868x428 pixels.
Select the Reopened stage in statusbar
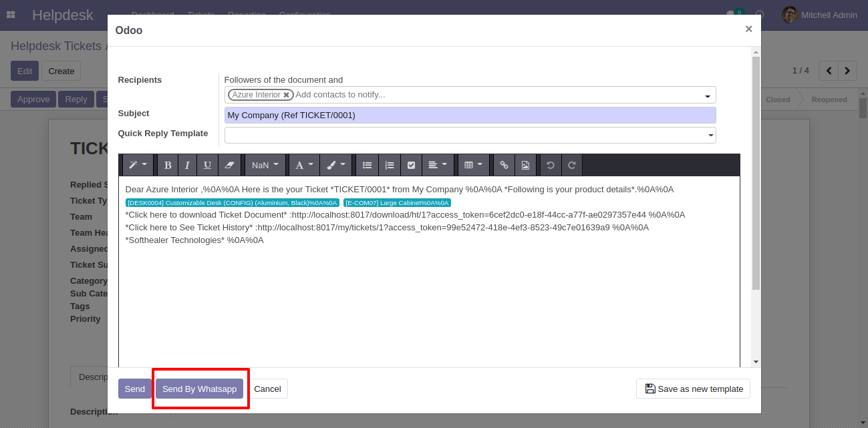(x=829, y=99)
